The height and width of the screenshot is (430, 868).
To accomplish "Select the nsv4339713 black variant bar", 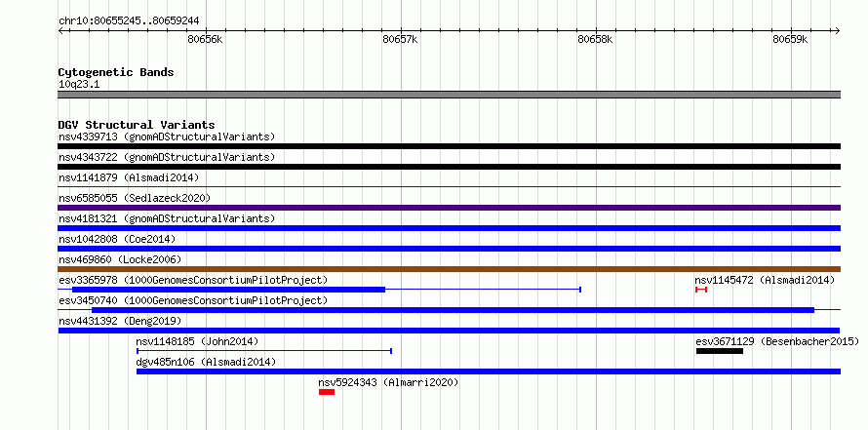I will (x=449, y=146).
